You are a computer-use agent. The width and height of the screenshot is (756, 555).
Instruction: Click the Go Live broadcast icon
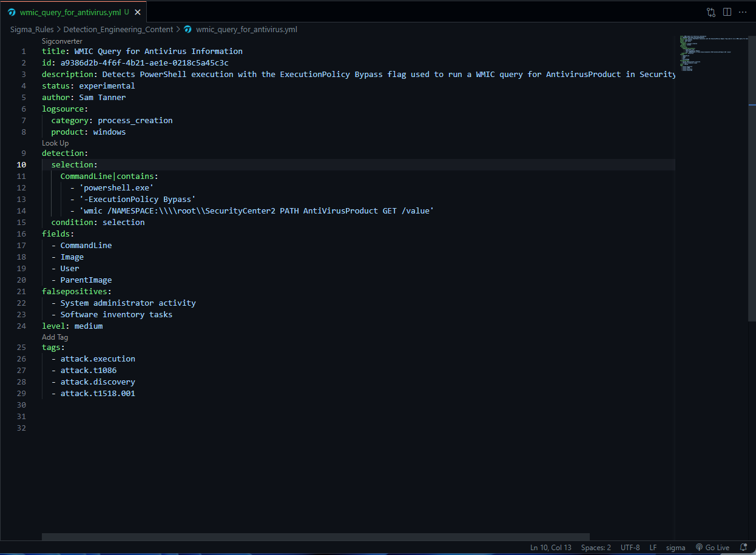coord(699,547)
